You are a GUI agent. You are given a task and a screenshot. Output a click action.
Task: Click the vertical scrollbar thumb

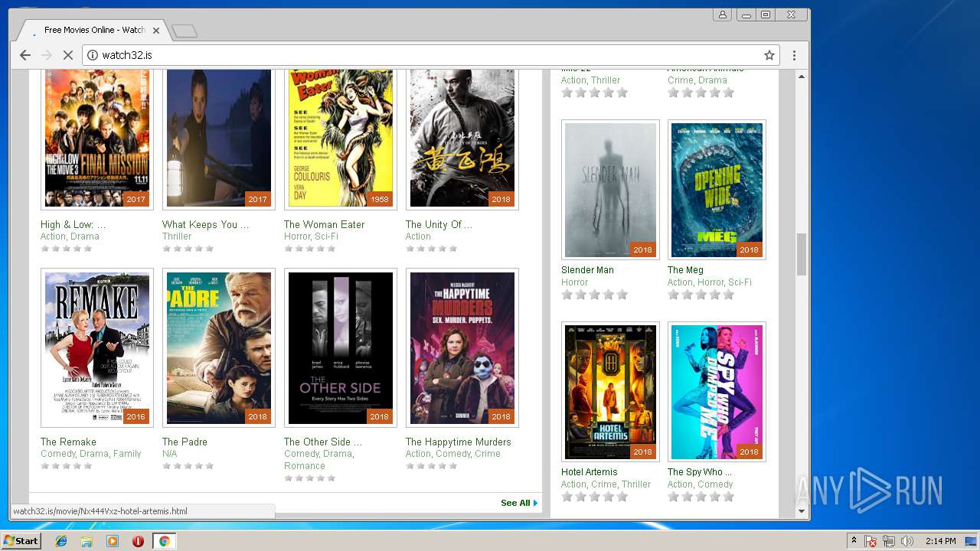point(802,254)
